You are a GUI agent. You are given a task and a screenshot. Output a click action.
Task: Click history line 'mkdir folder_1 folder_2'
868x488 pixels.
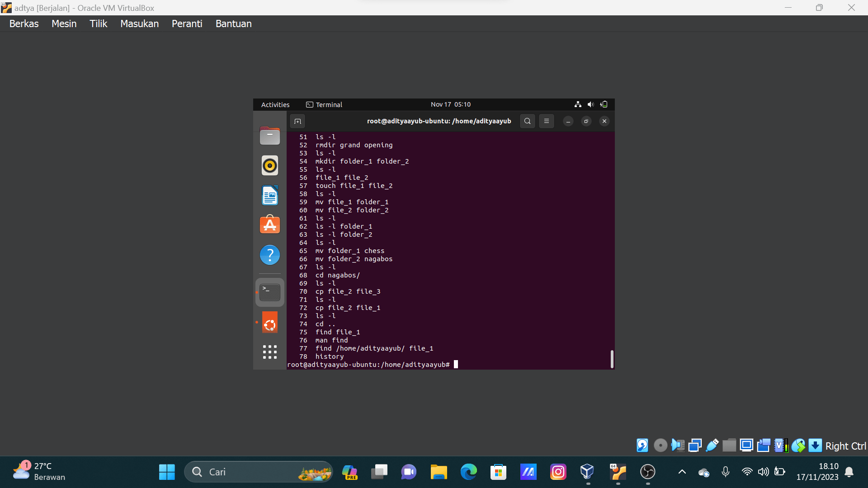362,161
